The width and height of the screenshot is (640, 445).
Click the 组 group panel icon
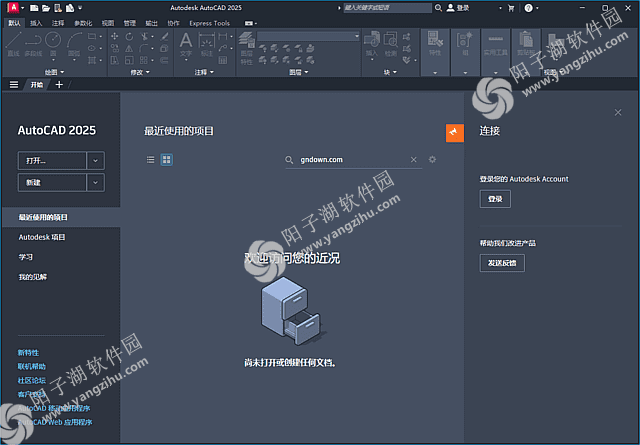tap(465, 44)
